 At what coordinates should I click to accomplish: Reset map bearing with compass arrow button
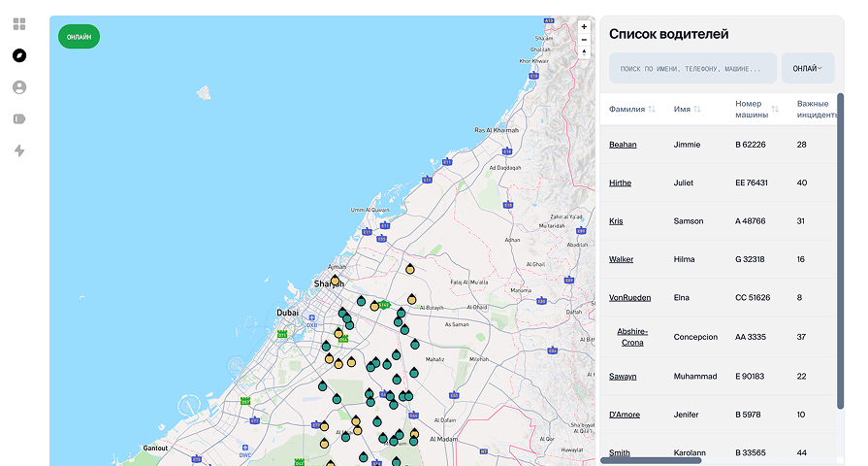tap(584, 52)
